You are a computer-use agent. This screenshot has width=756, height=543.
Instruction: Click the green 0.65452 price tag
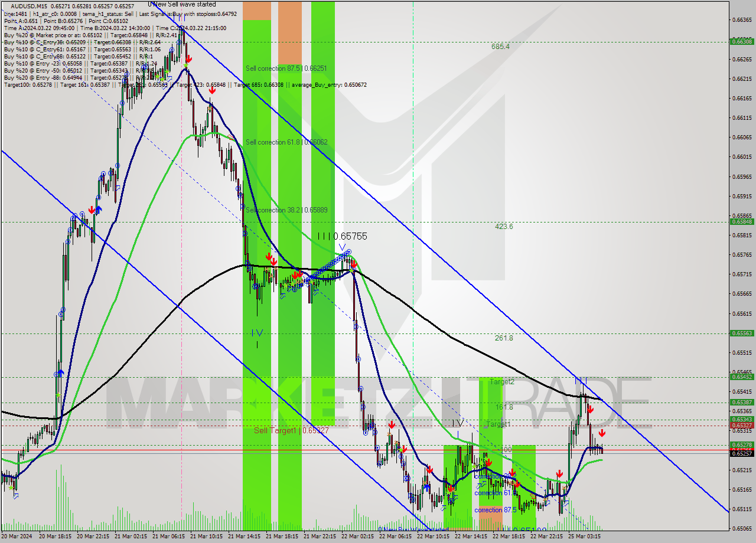tap(742, 377)
